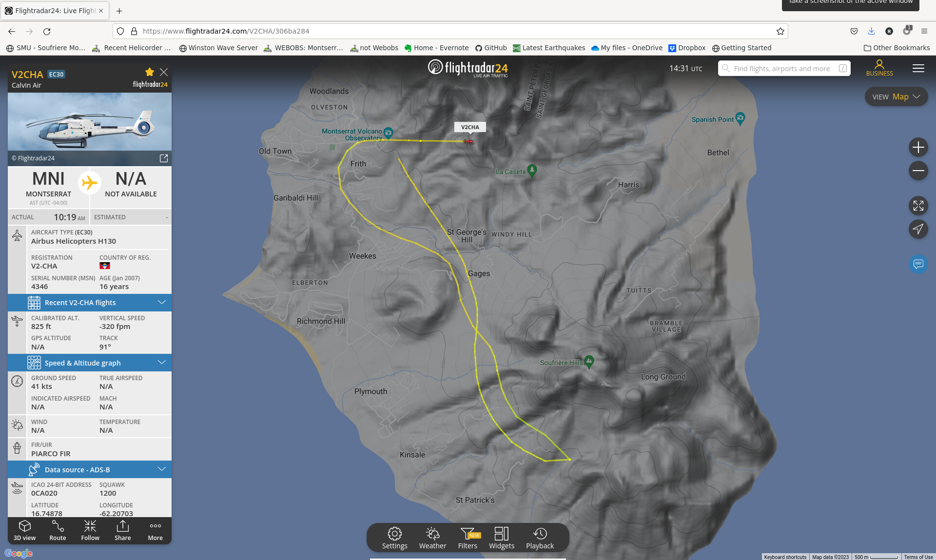
Task: Open the hamburger main menu
Action: tap(918, 68)
